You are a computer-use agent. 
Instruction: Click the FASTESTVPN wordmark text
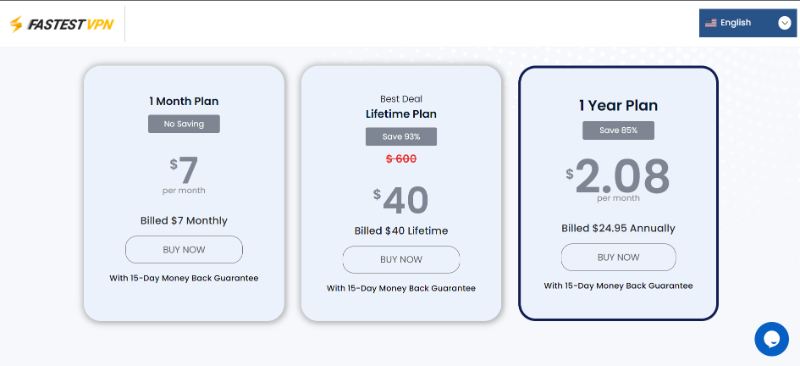70,25
